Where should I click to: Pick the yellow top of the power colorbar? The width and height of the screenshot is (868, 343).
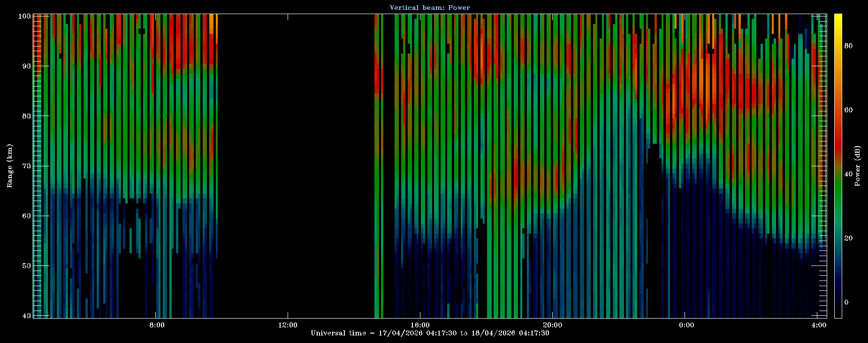[838, 18]
